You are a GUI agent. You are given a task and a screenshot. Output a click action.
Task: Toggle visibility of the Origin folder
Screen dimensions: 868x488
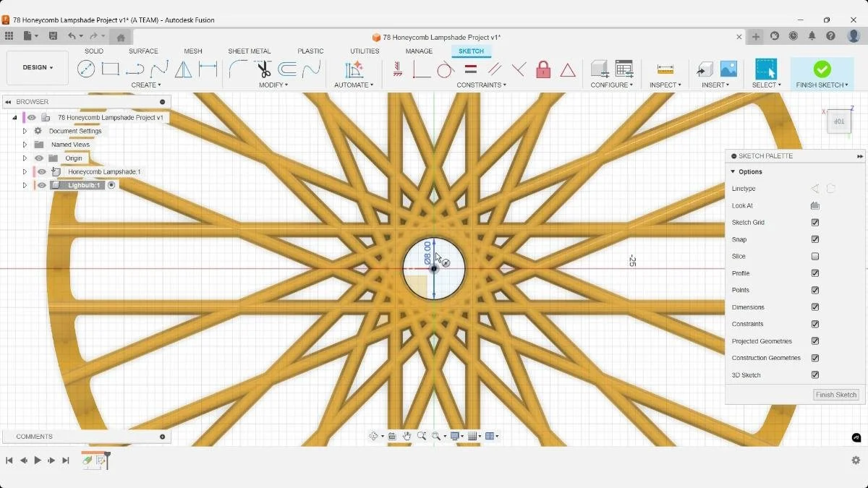coord(39,158)
